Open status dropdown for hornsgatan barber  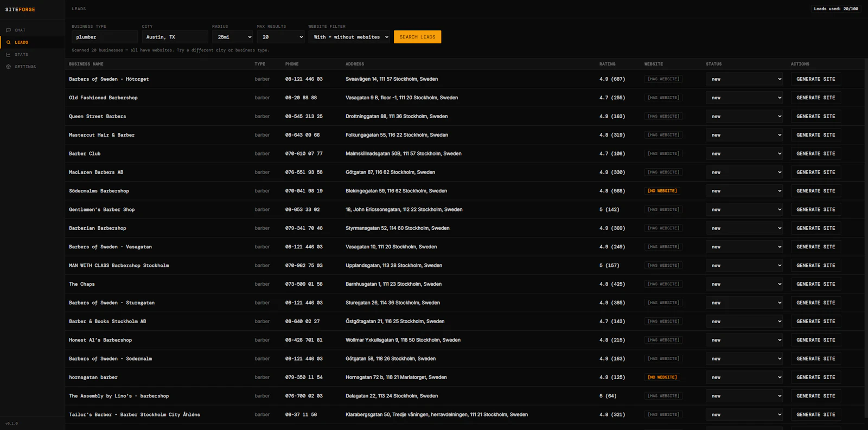744,377
